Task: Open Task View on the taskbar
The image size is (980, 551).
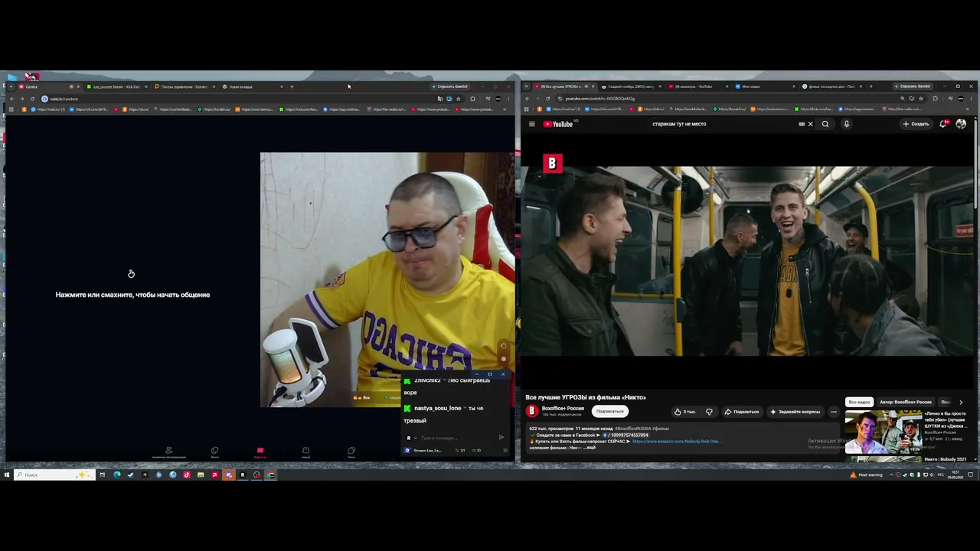Action: 102,475
